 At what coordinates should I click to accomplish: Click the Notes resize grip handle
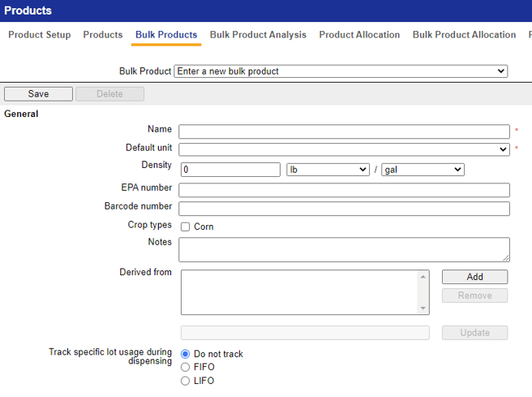point(506,258)
